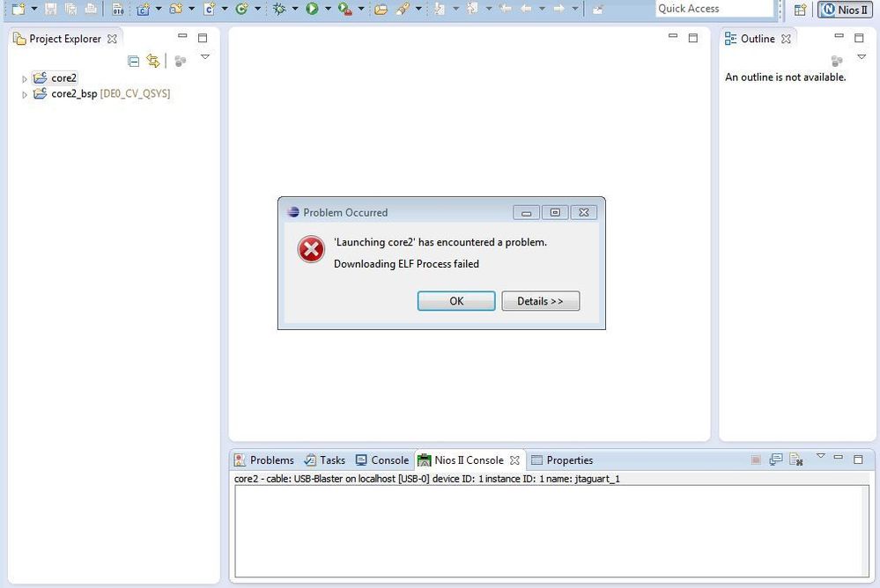Click the Open Perspective icon
This screenshot has width=880, height=588.
801,10
